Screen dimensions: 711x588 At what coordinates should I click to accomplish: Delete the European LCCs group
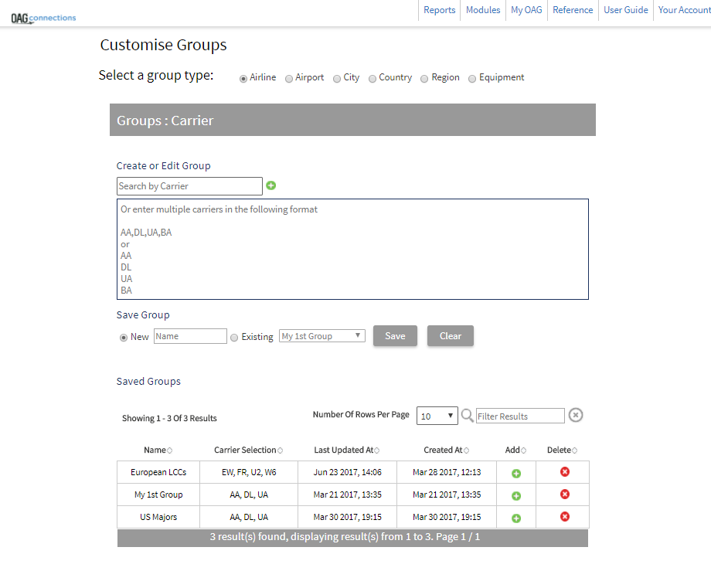coord(564,472)
